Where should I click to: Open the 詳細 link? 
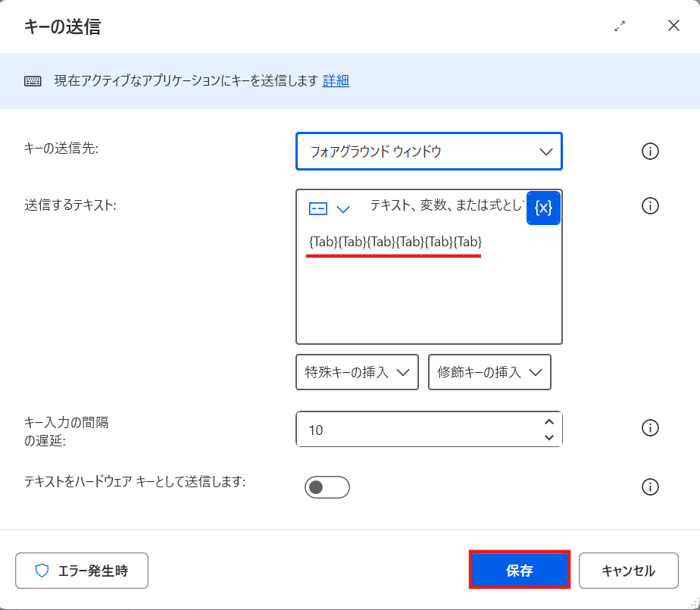click(336, 81)
